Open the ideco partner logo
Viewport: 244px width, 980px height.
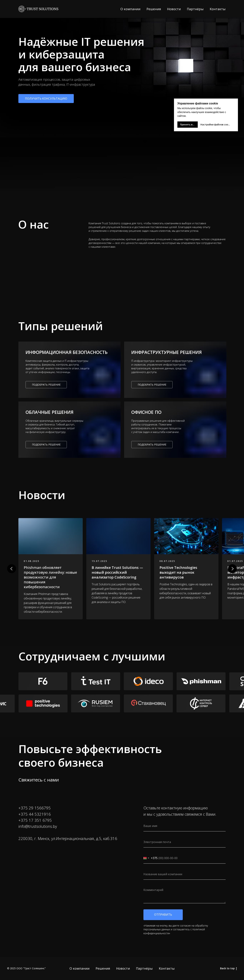coord(148,681)
